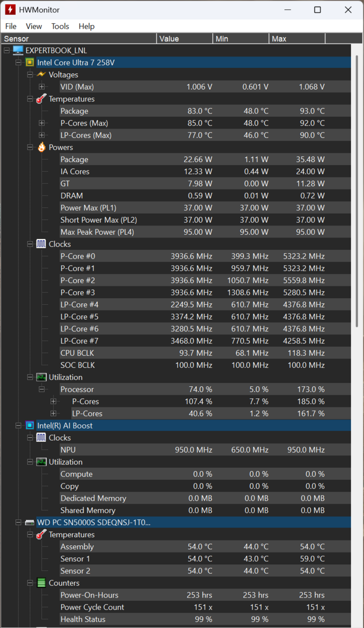The width and height of the screenshot is (364, 628).
Task: Collapse the EXPERTBOOK_LNL root node
Action: [7, 51]
